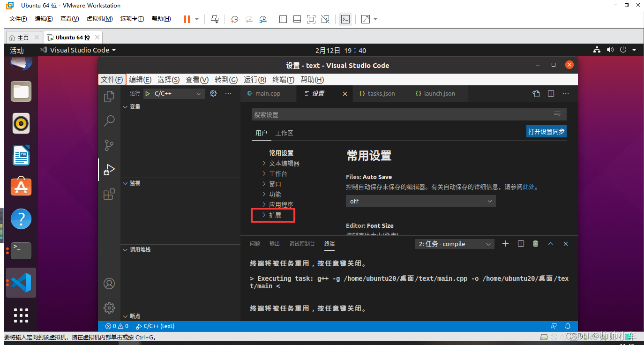Open launch.json via debug gear icon
Image resolution: width=644 pixels, height=345 pixels.
(x=213, y=94)
